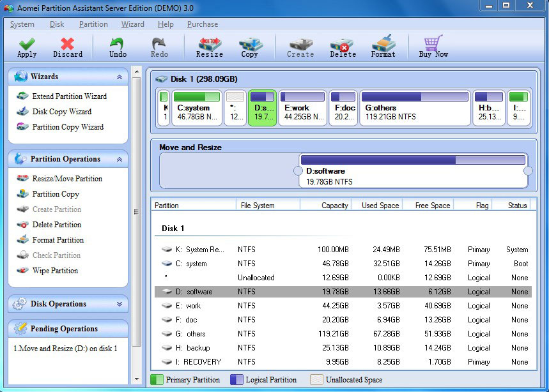The image size is (549, 392).
Task: Apply pending operations with the green Apply icon
Action: [26, 46]
